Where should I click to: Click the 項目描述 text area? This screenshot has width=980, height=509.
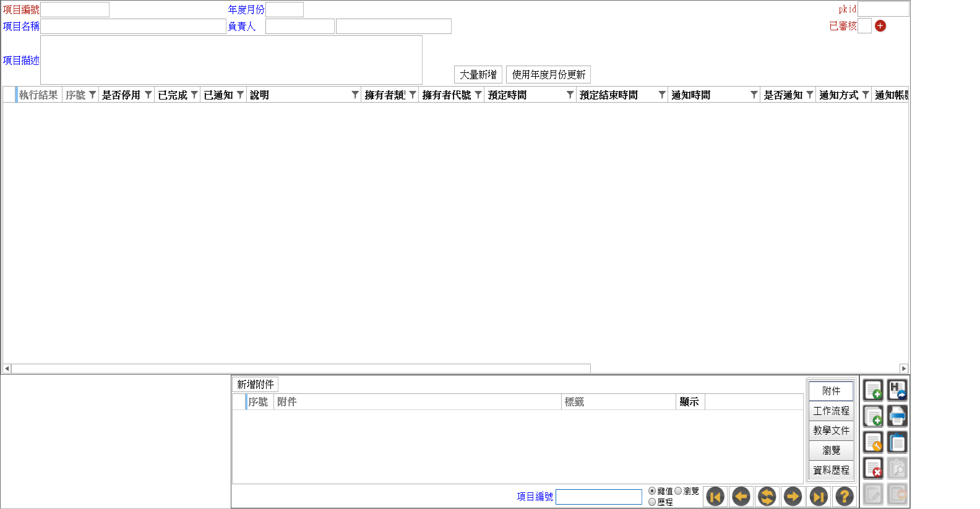click(231, 60)
